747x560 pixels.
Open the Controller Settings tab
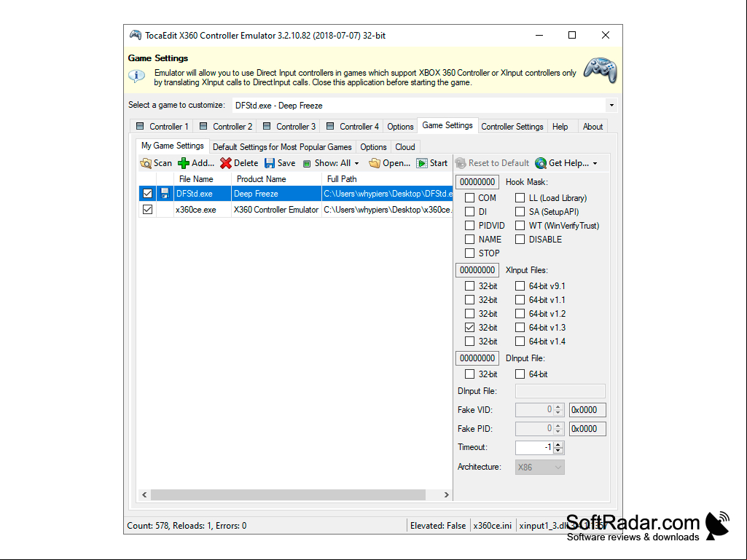point(512,126)
